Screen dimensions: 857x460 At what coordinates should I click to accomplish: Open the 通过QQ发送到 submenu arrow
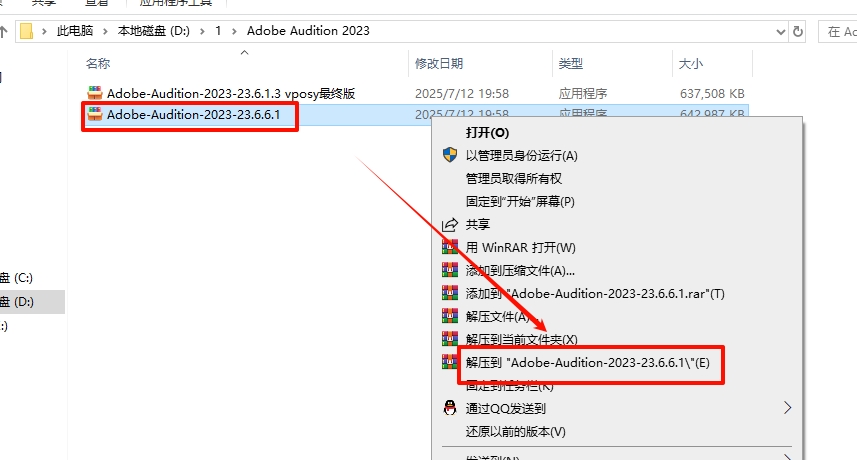[787, 408]
